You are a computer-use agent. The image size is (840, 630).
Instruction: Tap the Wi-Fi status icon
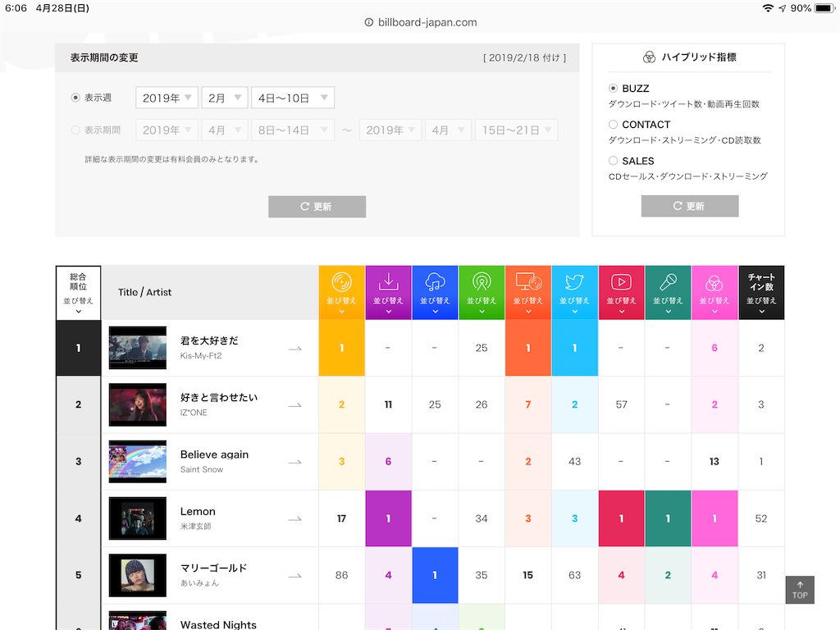768,8
